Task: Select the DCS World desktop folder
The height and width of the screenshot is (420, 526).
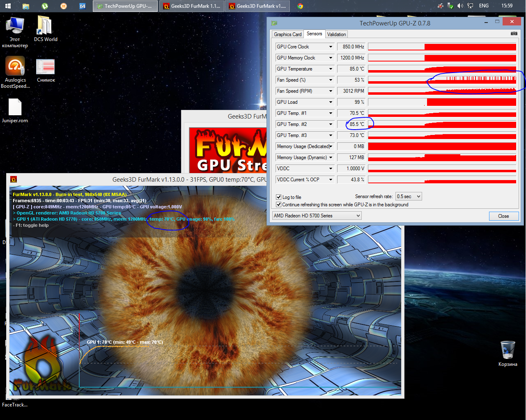Action: coord(46,29)
